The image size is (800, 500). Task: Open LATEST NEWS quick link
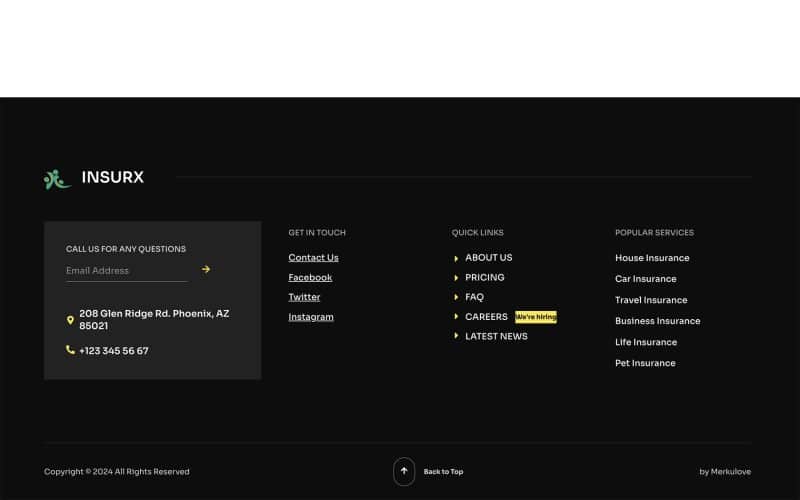[496, 336]
